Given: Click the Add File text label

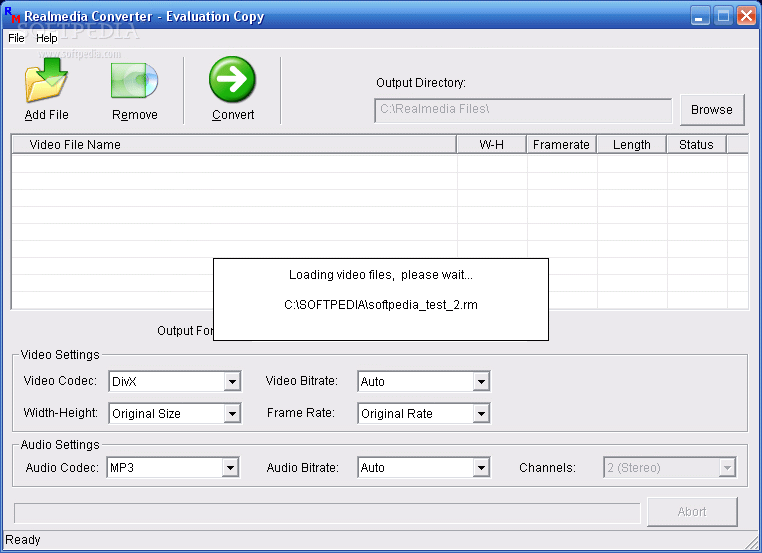Looking at the screenshot, I should click(47, 115).
